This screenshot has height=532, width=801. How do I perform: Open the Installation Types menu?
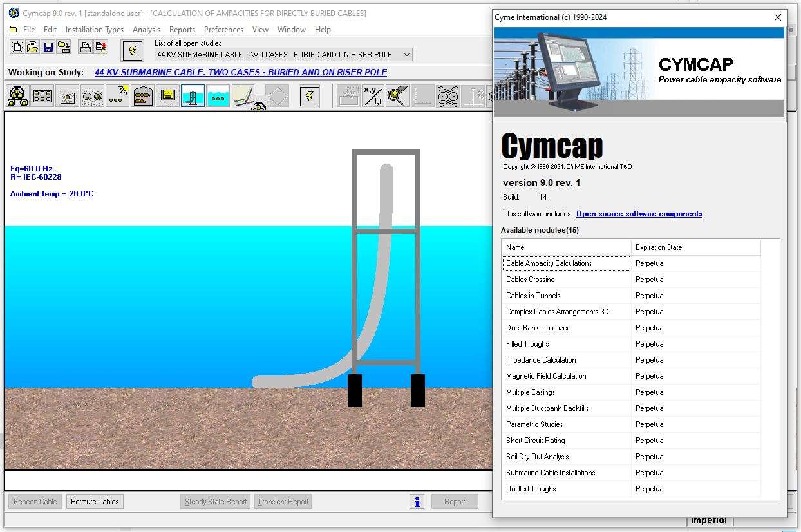(x=94, y=30)
